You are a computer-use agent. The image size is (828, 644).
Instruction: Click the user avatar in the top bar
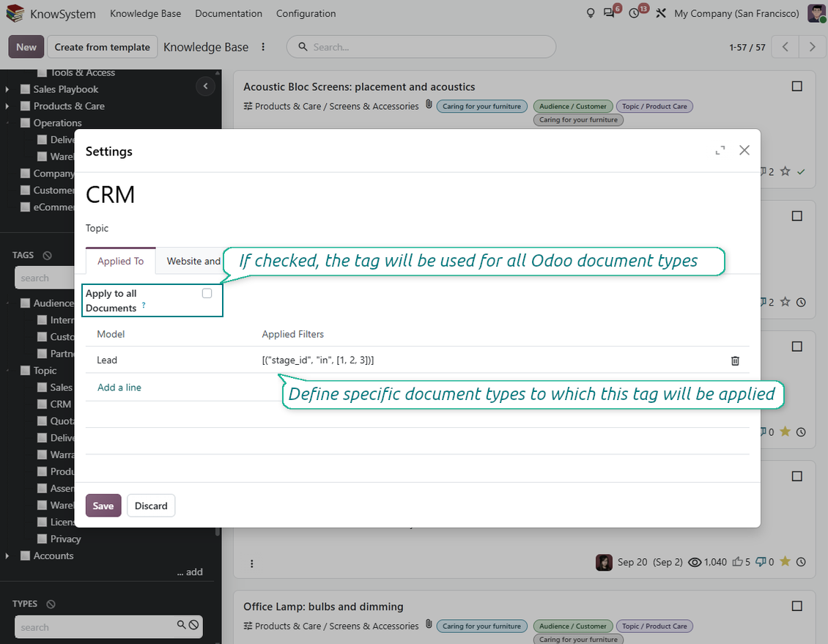(x=816, y=13)
